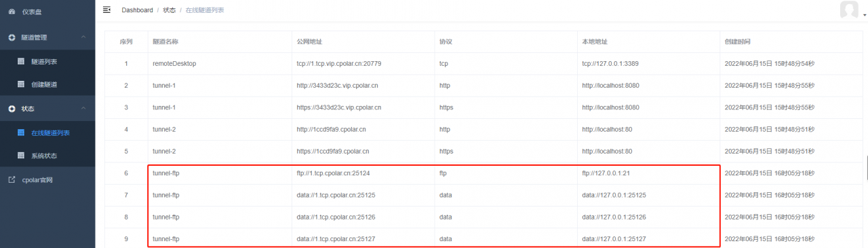Collapse the 状态 menu chevron
The width and height of the screenshot is (868, 248).
[83, 109]
